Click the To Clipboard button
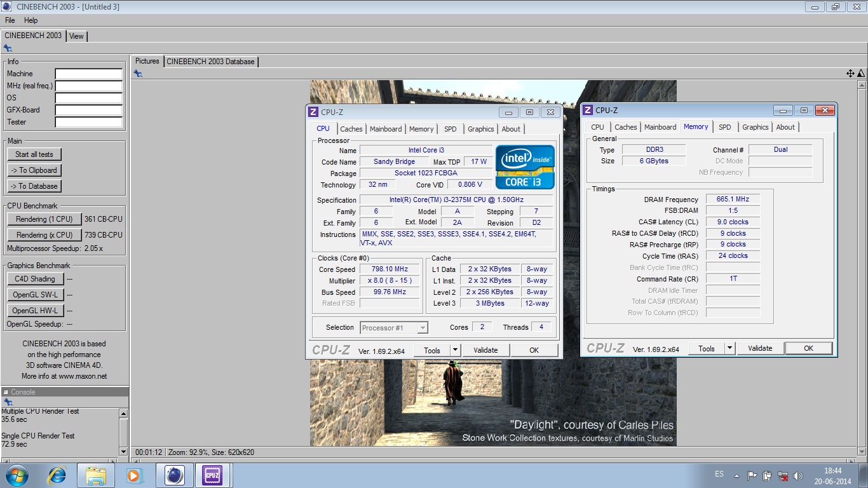This screenshot has height=488, width=868. coord(34,170)
